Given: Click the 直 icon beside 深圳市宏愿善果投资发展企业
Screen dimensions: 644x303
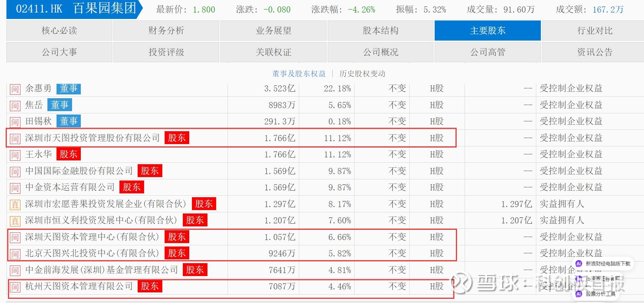Looking at the screenshot, I should tap(15, 204).
